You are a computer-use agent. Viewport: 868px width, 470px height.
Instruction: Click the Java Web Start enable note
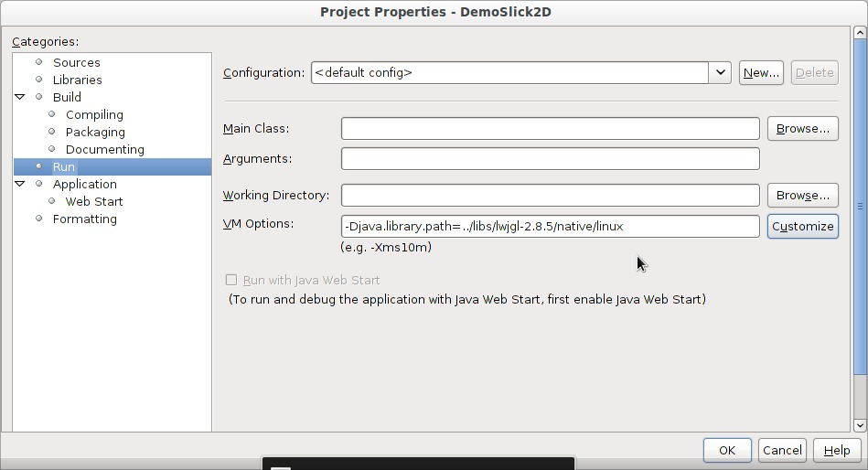467,300
